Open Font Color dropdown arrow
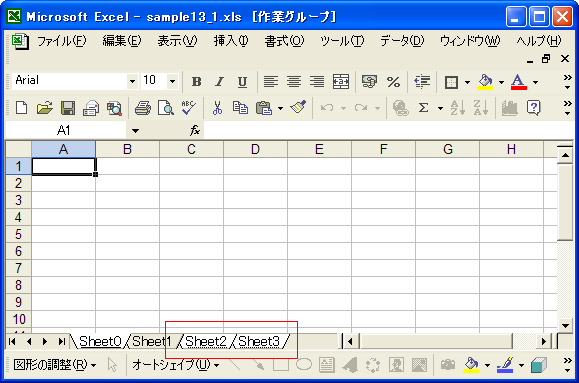Image resolution: width=579 pixels, height=383 pixels. pyautogui.click(x=535, y=82)
